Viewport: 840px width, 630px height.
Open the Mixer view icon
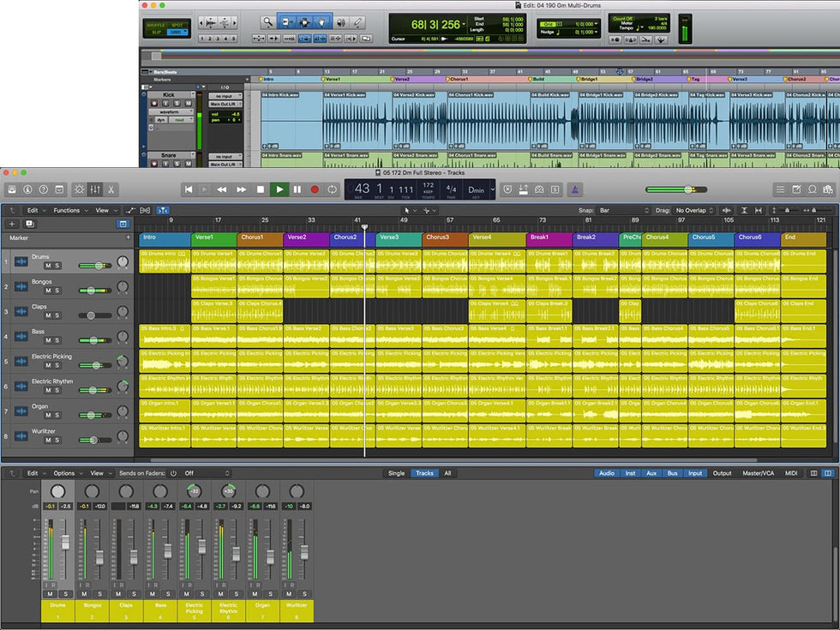(96, 189)
